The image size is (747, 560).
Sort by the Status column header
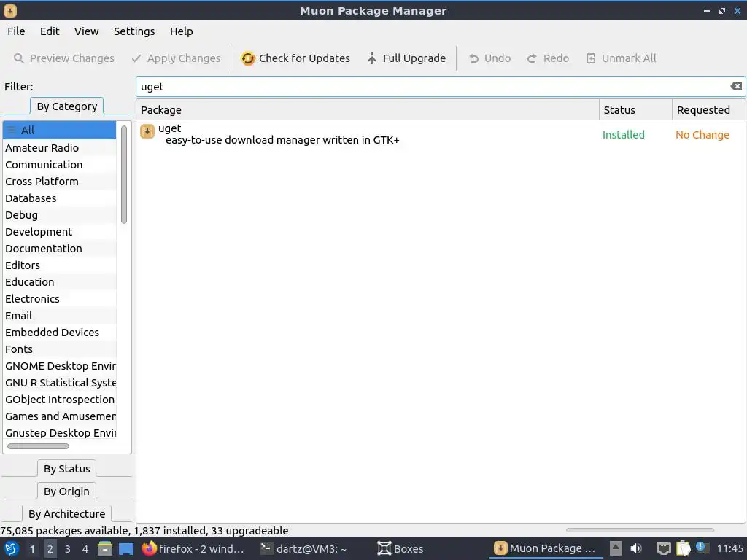pos(635,110)
